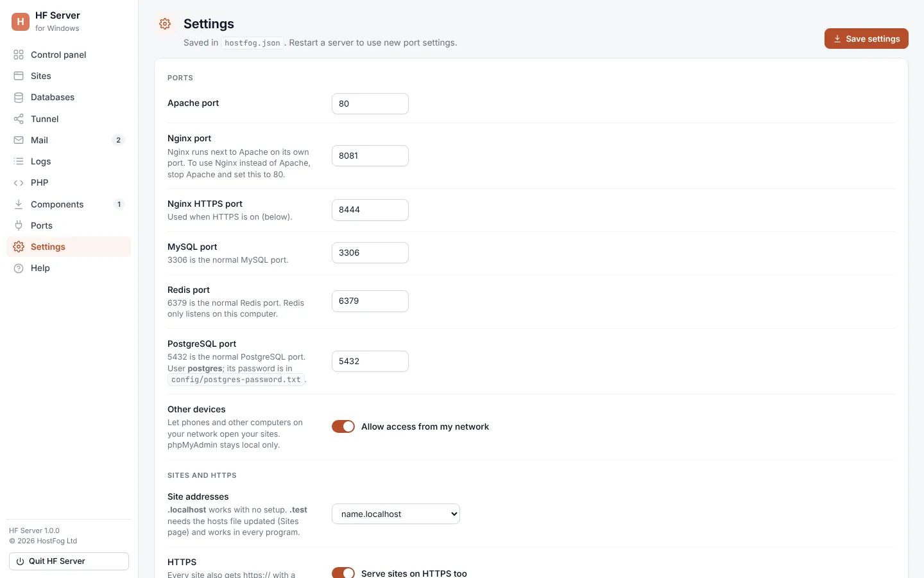Viewport: 924px width, 578px height.
Task: Click the Components download icon
Action: 19,204
